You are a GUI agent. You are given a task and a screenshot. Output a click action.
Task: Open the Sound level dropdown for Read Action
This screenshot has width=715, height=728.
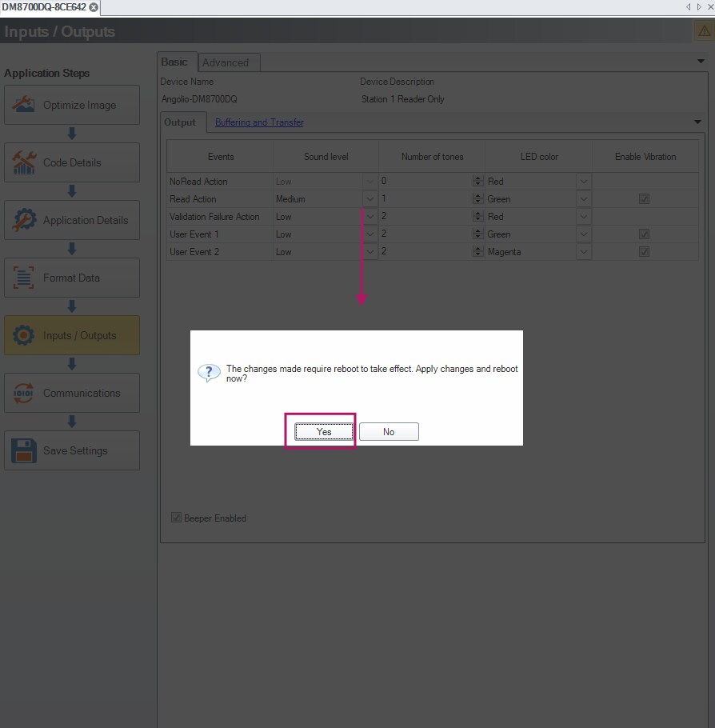tap(369, 198)
